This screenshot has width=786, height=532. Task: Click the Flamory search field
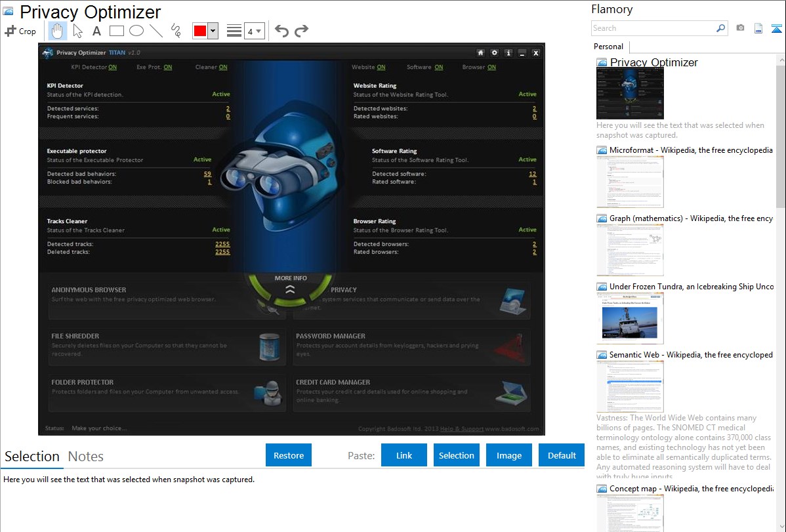(653, 28)
